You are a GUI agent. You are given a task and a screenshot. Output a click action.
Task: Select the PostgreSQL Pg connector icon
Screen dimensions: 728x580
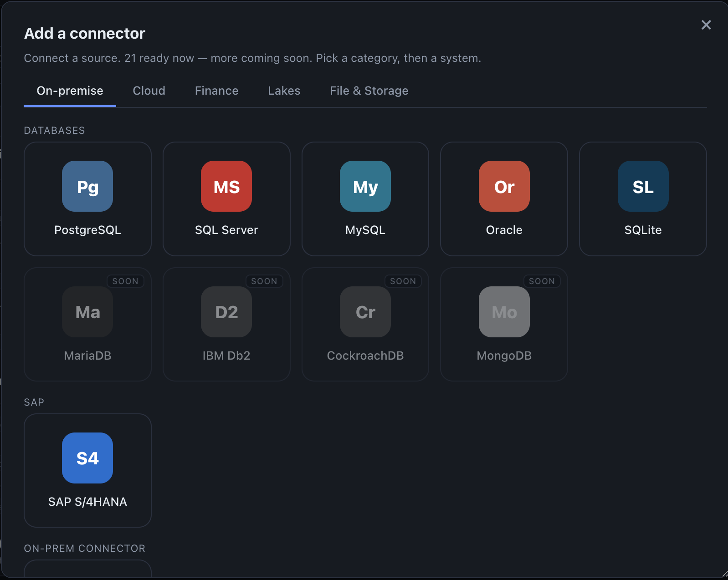click(87, 186)
